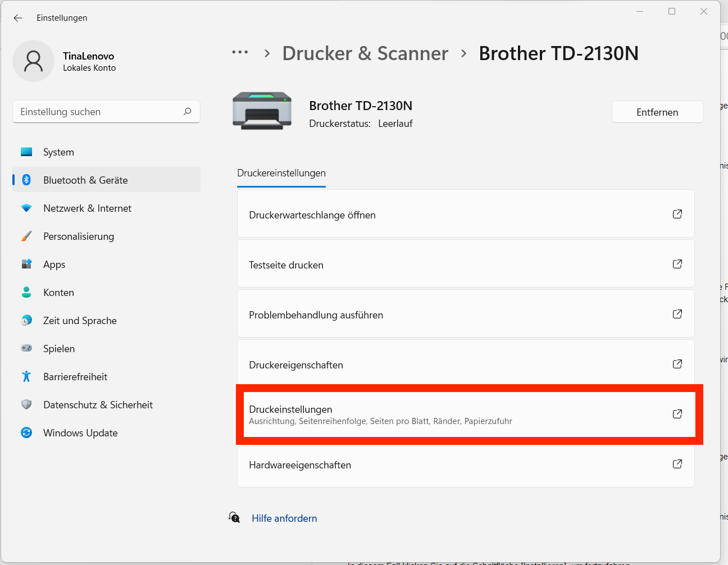Image resolution: width=728 pixels, height=565 pixels.
Task: Click the Bluetooth icon in sidebar
Action: pos(26,180)
